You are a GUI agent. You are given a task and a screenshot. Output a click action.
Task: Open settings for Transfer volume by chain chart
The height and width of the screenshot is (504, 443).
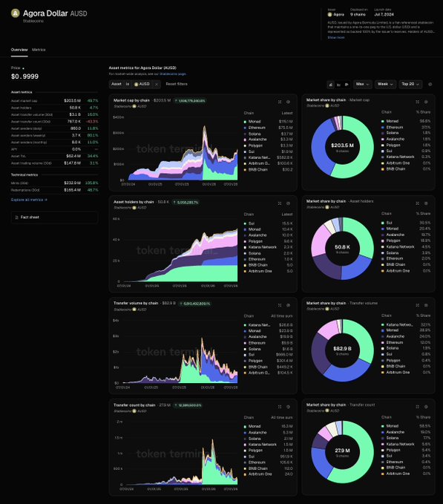click(288, 305)
